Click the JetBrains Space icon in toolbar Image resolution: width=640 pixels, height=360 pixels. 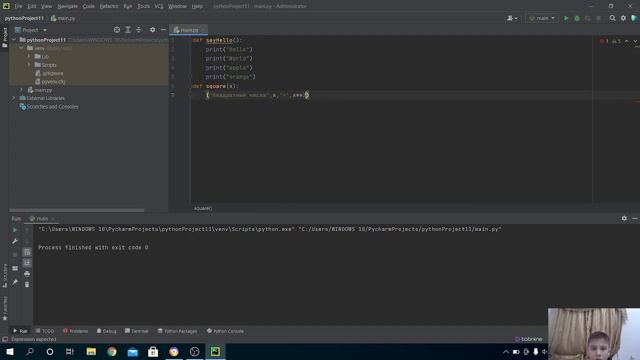[x=634, y=18]
